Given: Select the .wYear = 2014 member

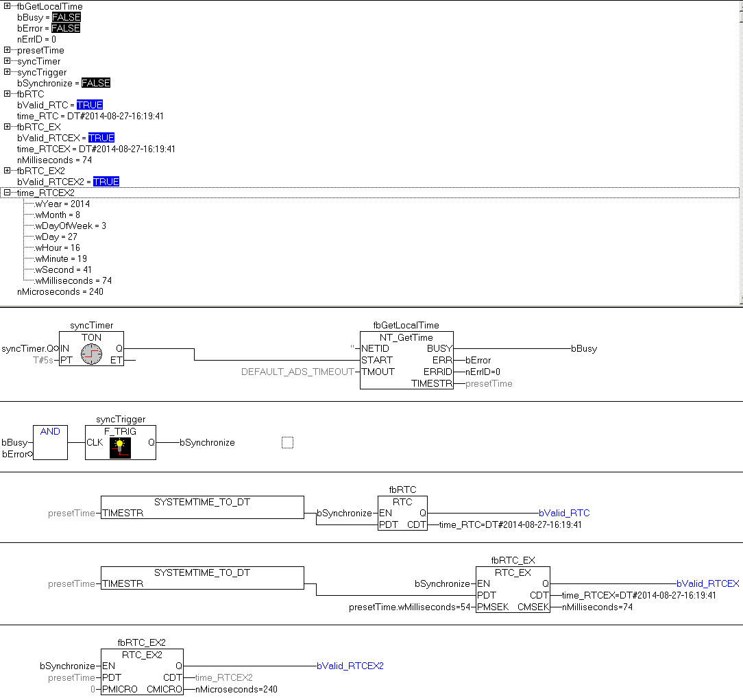Looking at the screenshot, I should [x=62, y=204].
